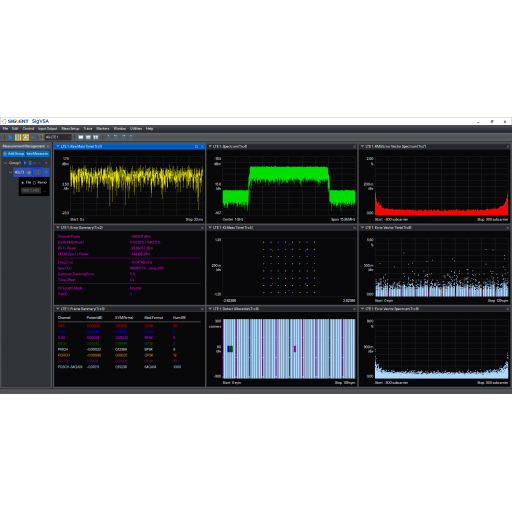Maximize the yellow Raw Main Time trace panel
This screenshot has height=512, width=512.
196,147
